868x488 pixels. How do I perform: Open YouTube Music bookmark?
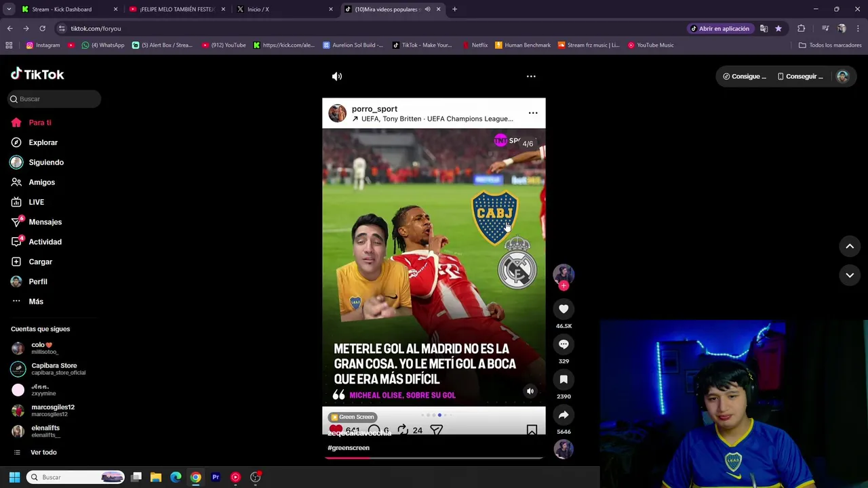pyautogui.click(x=650, y=45)
